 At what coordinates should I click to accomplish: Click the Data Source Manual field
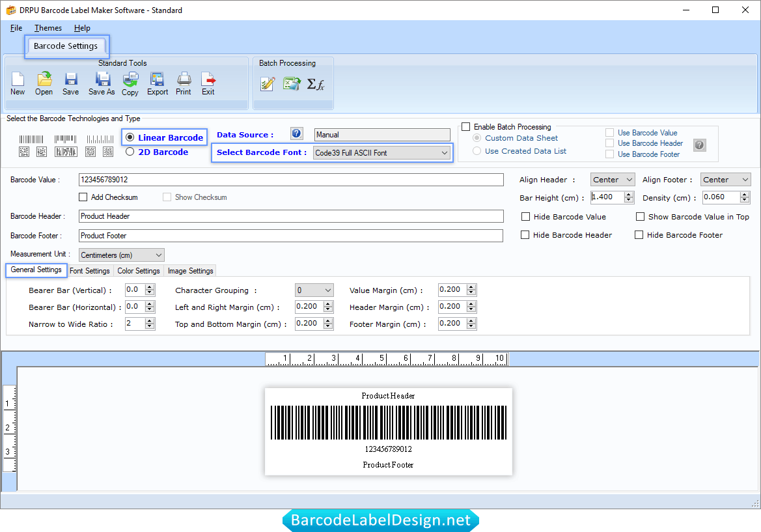click(x=382, y=134)
